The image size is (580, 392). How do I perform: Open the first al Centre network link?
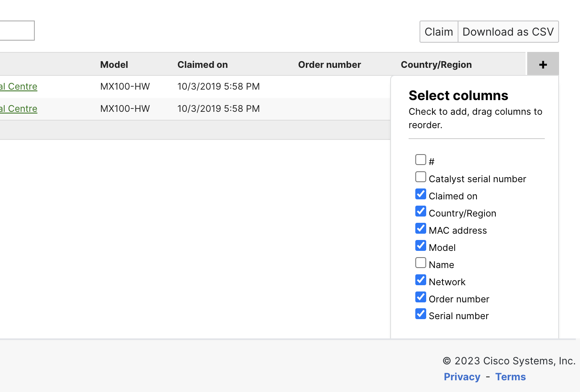pos(18,86)
